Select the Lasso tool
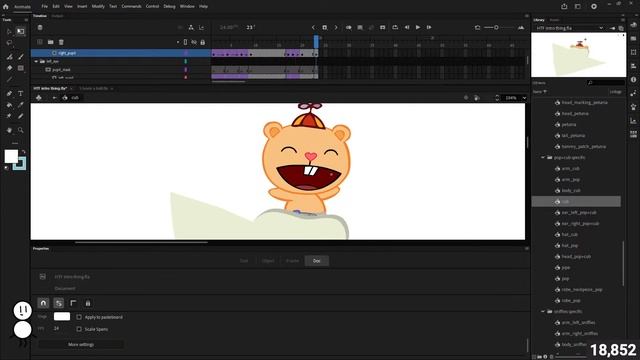Viewport: 640px width, 360px height. point(9,43)
